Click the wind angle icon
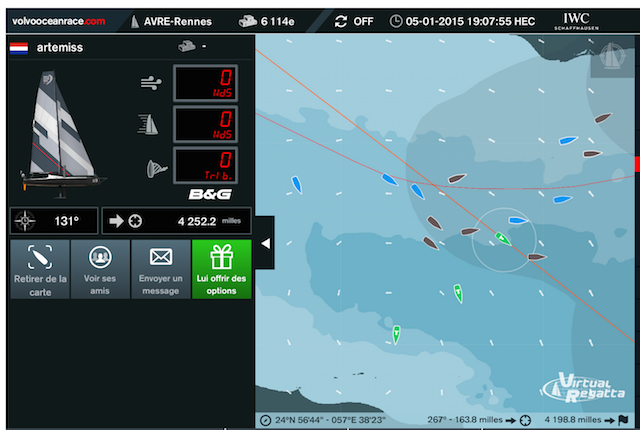The height and width of the screenshot is (430, 640). pyautogui.click(x=151, y=167)
